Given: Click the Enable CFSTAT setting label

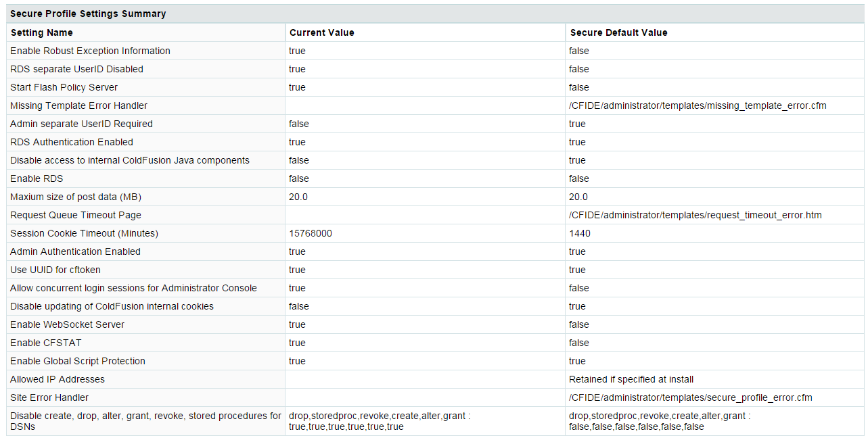Looking at the screenshot, I should click(45, 343).
